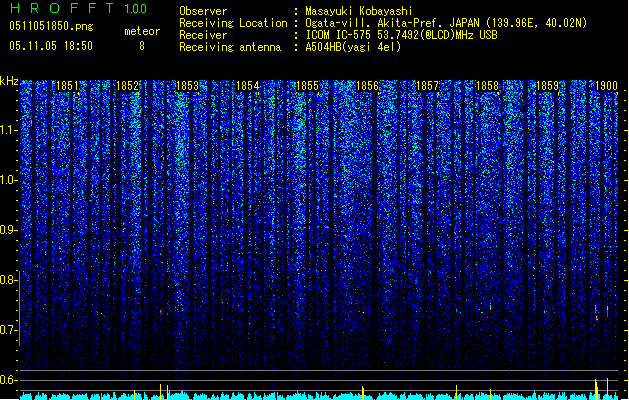Click the Receiving Location label
This screenshot has width=629, height=400.
(x=233, y=23)
